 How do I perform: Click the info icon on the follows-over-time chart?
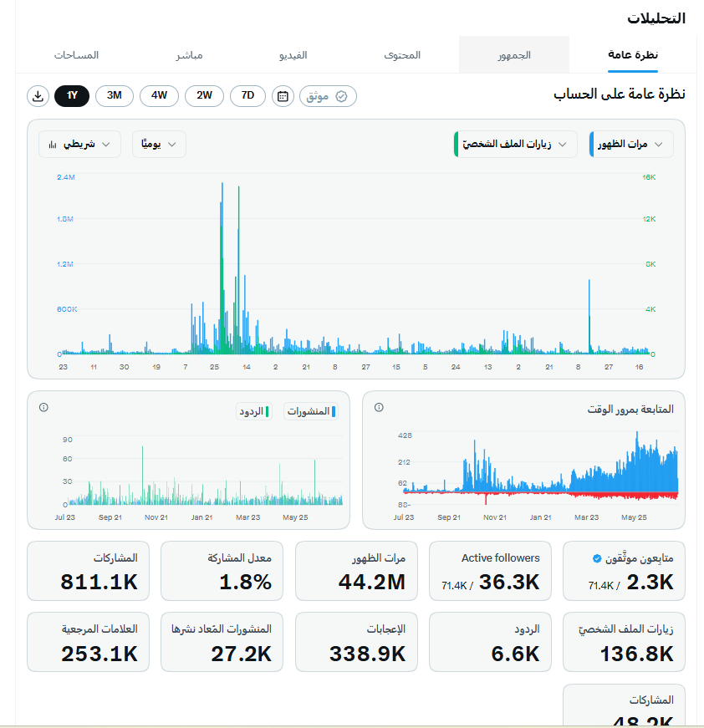click(379, 407)
